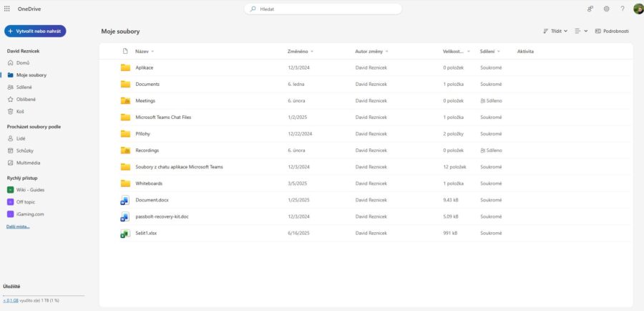Click the Document.docx Word file icon
644x311 pixels.
pyautogui.click(x=125, y=200)
